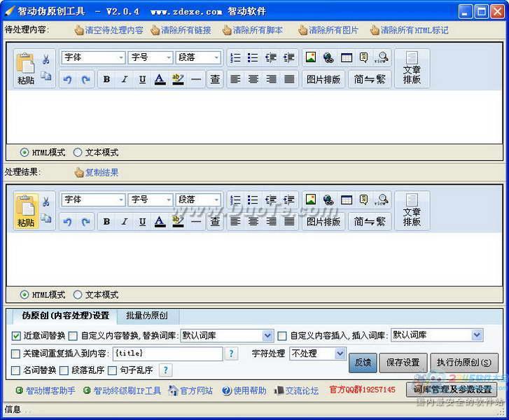The width and height of the screenshot is (509, 420).
Task: Select the 文本模式 radio under the upper editor
Action: pyautogui.click(x=77, y=152)
